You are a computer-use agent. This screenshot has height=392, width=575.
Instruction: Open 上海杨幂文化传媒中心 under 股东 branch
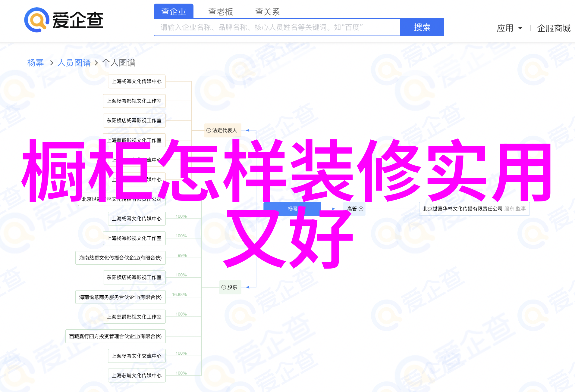tap(137, 219)
